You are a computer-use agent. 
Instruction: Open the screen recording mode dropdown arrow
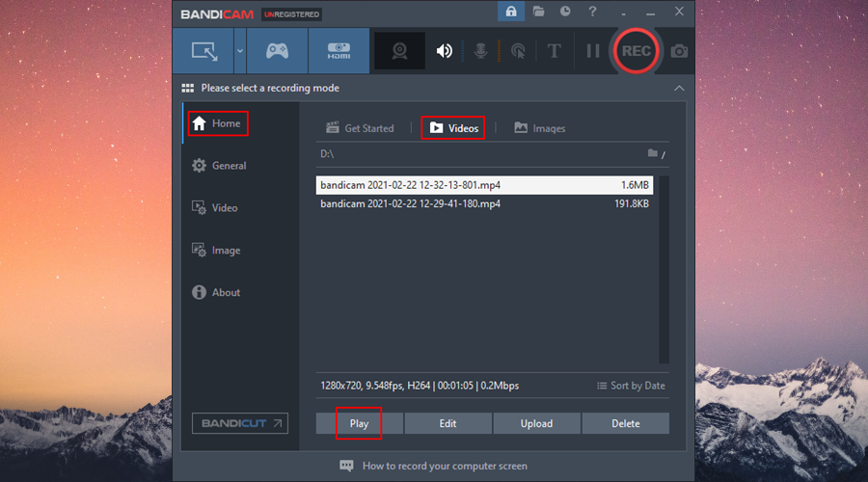click(x=240, y=51)
